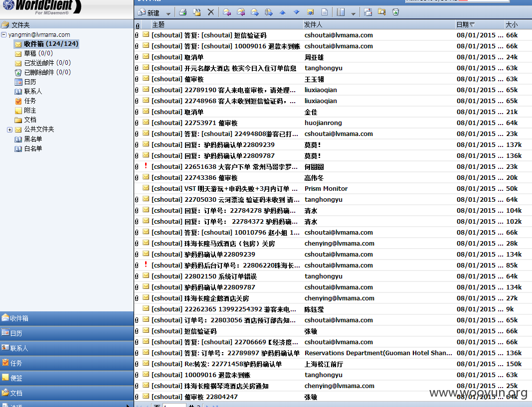Open 日历 in the folder tree

(25, 82)
